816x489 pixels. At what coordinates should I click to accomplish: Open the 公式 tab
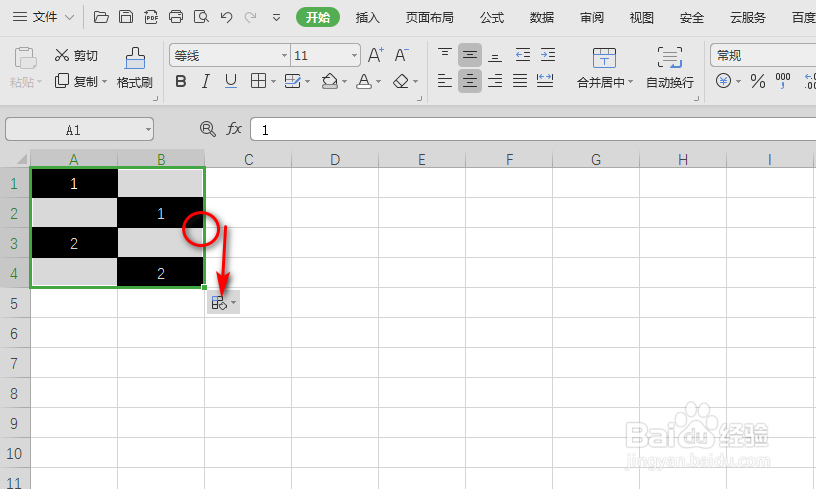[x=492, y=18]
